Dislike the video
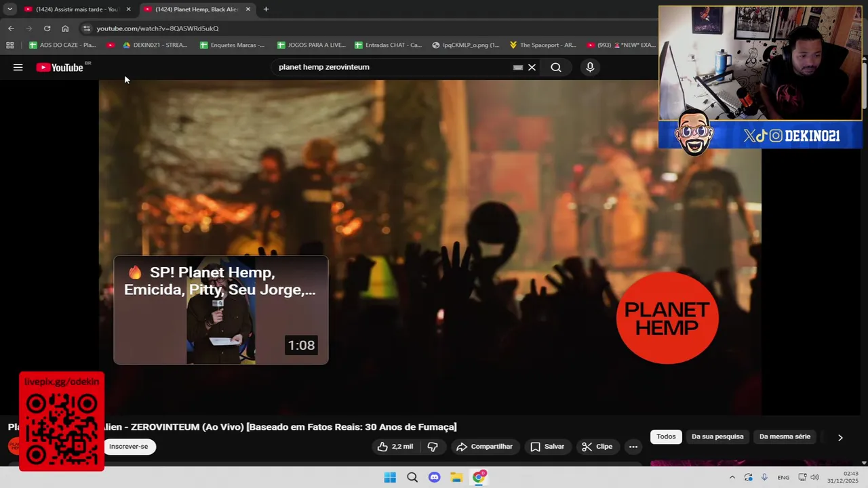Screen dimensions: 868x488 (433, 447)
